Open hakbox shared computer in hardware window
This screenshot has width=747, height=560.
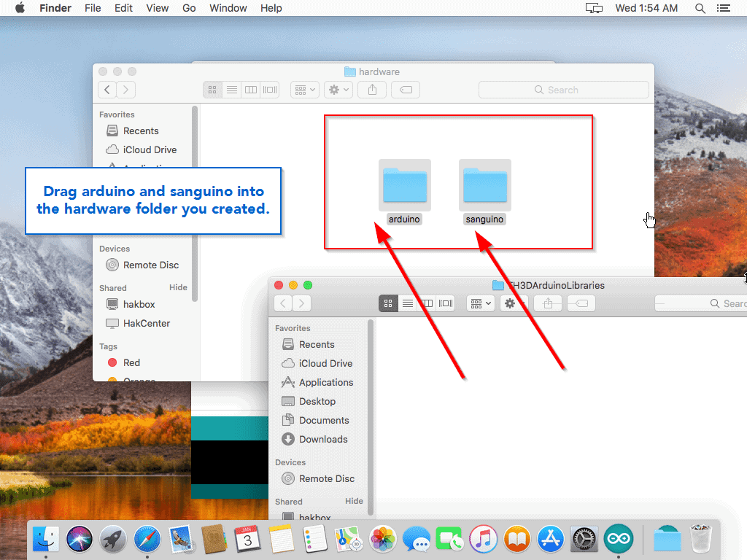(131, 304)
